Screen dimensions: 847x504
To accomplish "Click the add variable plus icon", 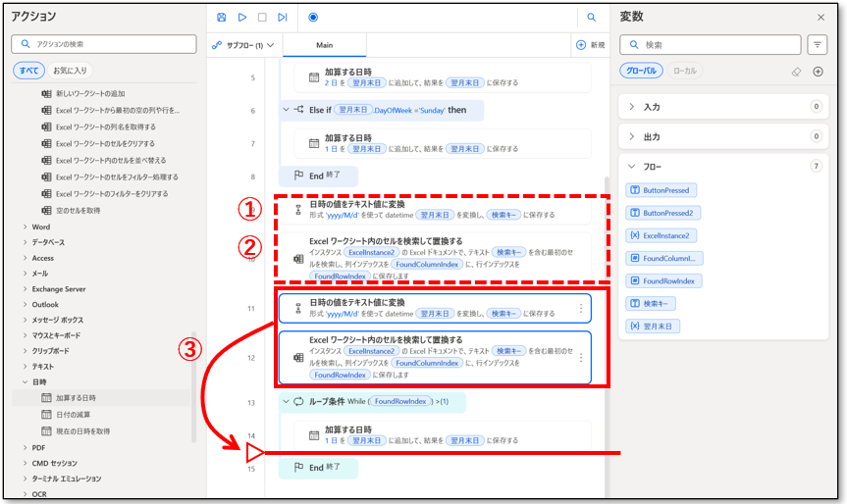I will point(818,72).
